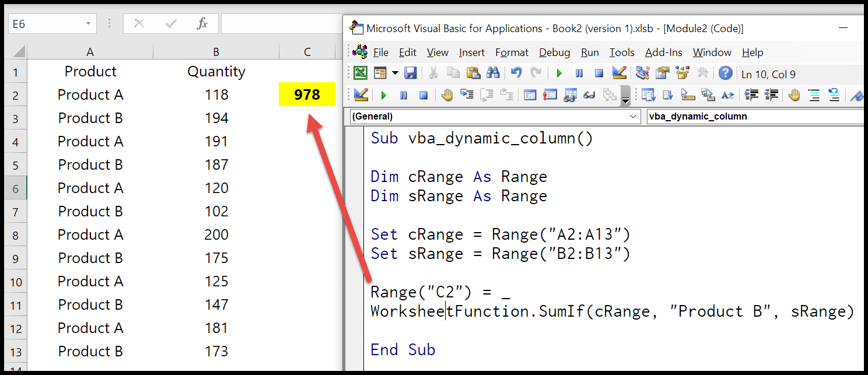Toggle a breakpoint with the hand icon

point(448,94)
